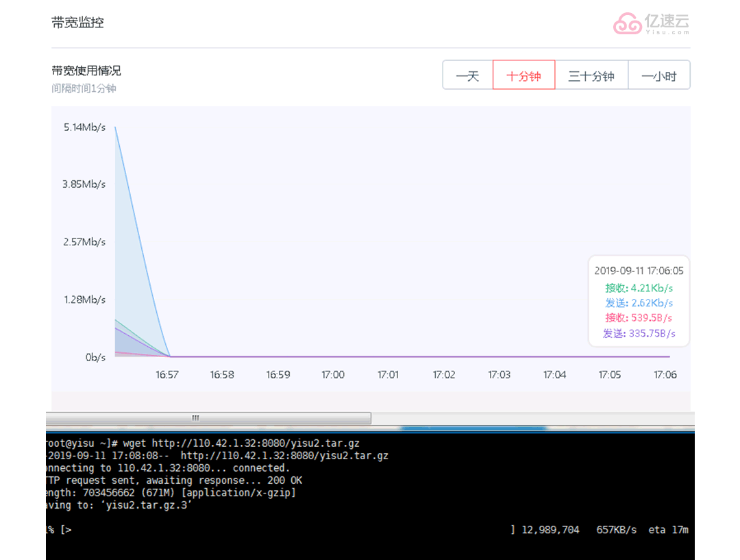Select the 十分钟 time range tab

(x=524, y=75)
